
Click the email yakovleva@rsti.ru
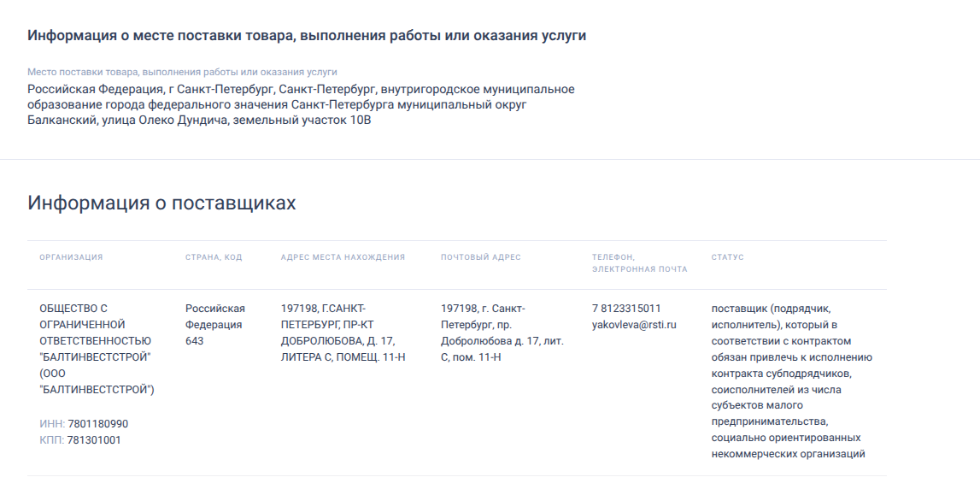click(634, 325)
